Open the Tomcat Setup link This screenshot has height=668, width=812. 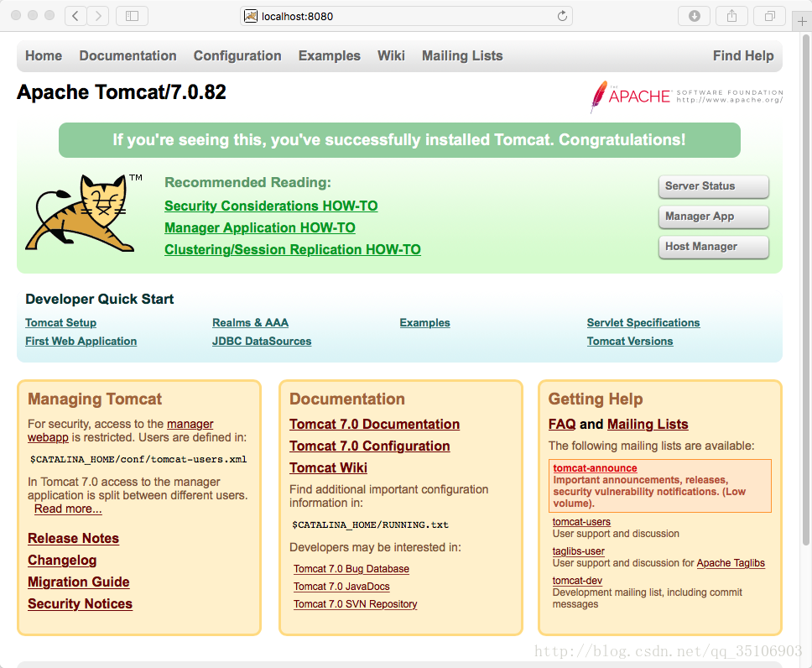[x=60, y=322]
